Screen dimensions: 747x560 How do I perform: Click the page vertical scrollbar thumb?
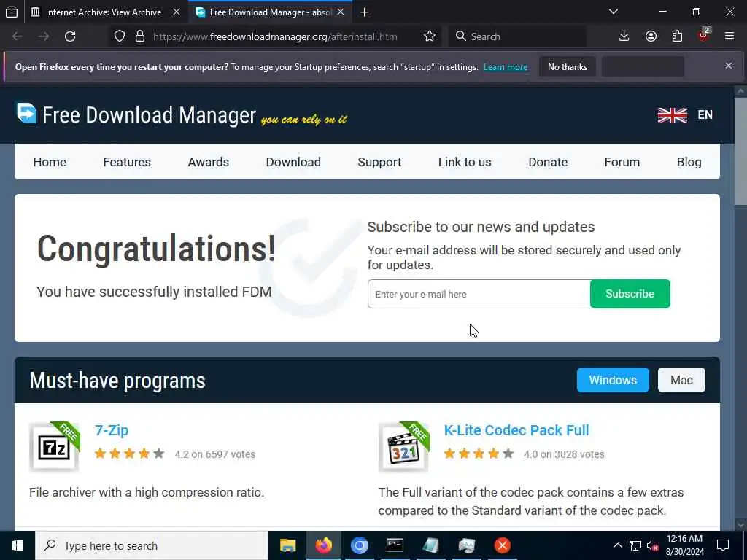740,151
